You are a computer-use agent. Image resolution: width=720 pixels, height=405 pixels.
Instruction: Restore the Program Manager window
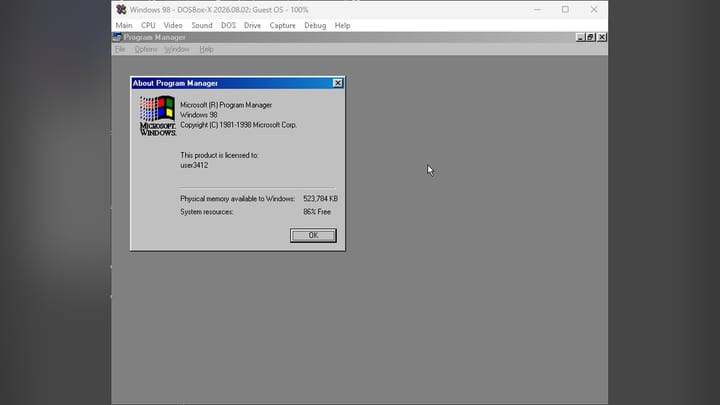coord(591,37)
